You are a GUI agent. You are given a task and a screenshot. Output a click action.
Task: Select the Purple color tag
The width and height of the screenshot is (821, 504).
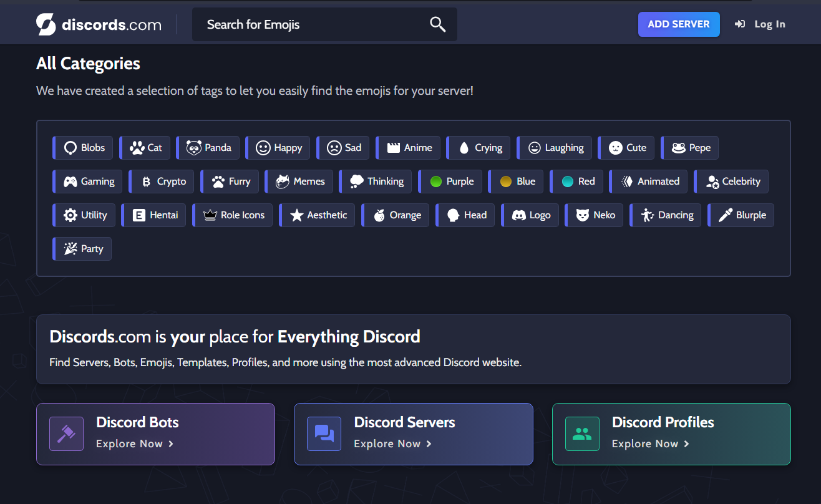pyautogui.click(x=450, y=182)
